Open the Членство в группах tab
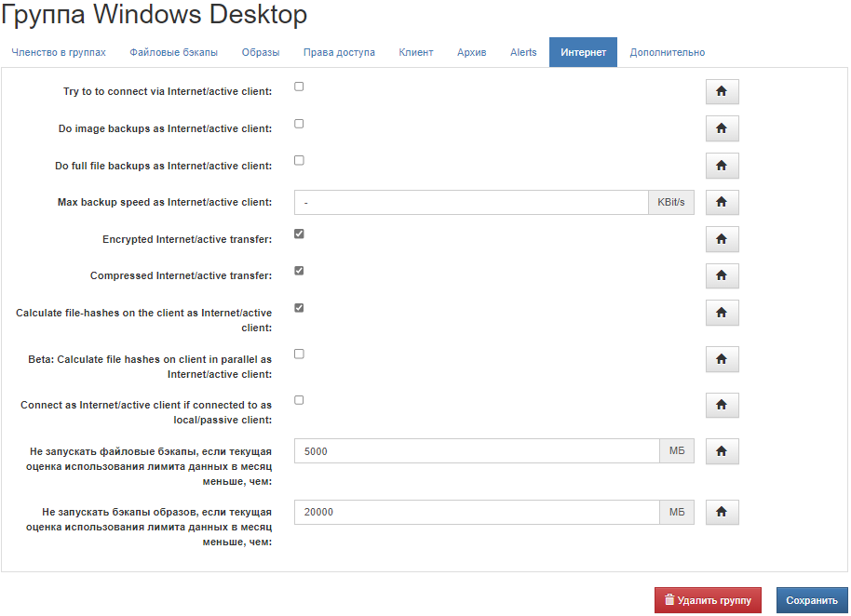851x616 pixels. coord(59,53)
